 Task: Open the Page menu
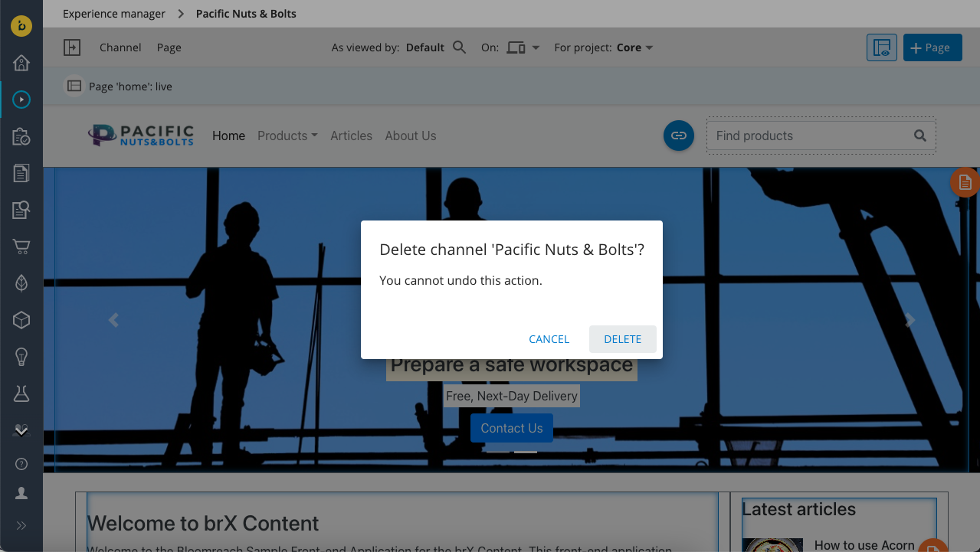pos(169,47)
